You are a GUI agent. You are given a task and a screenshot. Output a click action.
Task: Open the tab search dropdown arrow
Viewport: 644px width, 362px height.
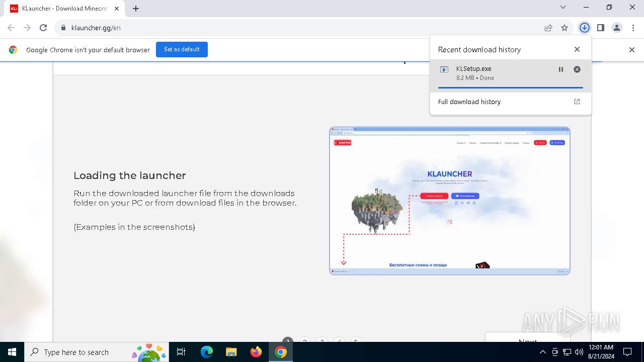point(563,7)
